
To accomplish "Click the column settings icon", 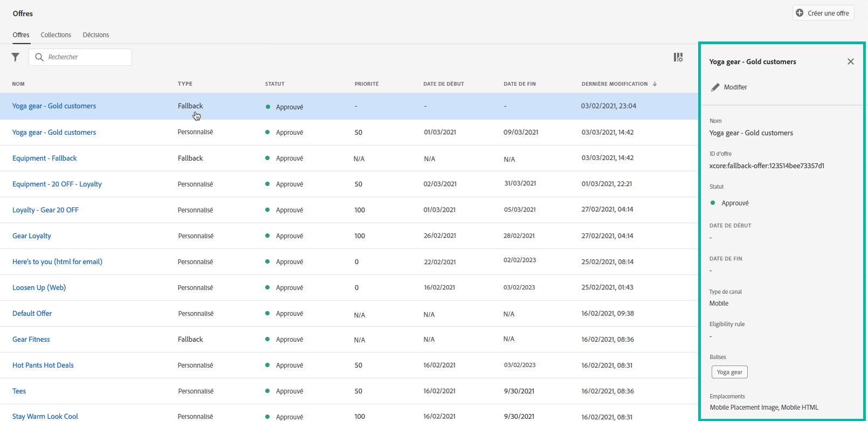I will 678,57.
